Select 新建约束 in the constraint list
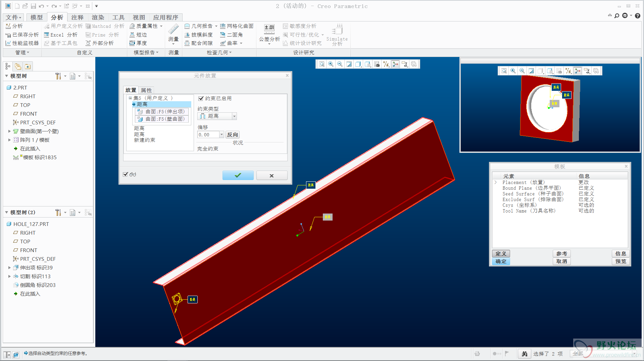 pos(145,140)
